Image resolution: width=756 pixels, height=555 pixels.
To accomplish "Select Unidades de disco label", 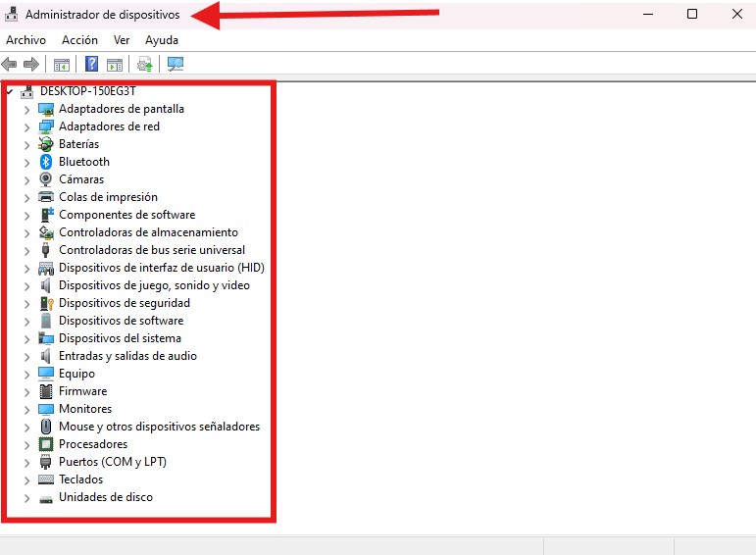I will pyautogui.click(x=106, y=497).
